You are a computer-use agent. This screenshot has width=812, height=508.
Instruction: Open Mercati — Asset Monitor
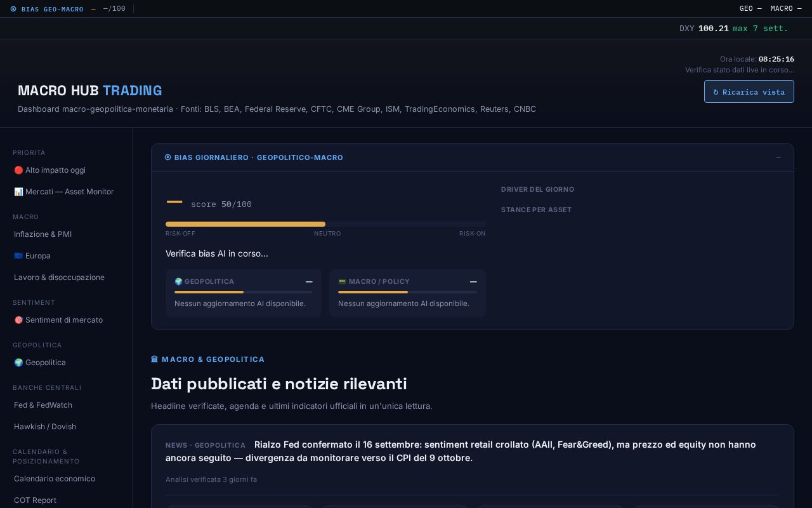click(x=66, y=192)
